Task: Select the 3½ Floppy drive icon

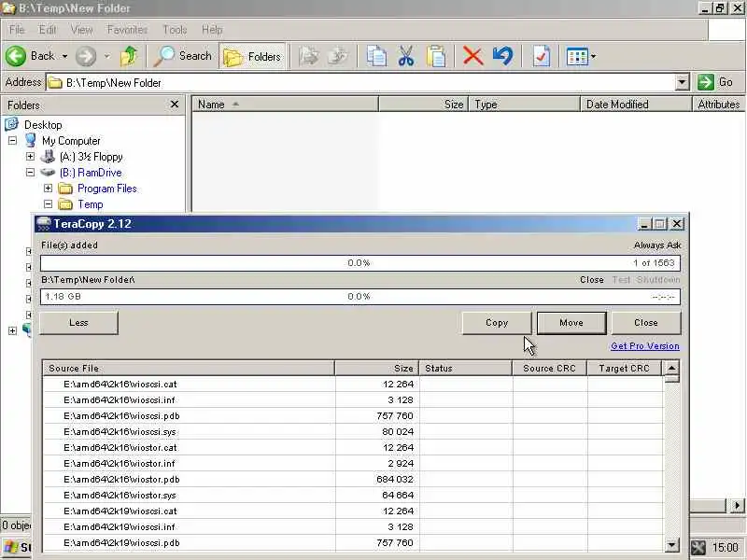Action: tap(48, 156)
